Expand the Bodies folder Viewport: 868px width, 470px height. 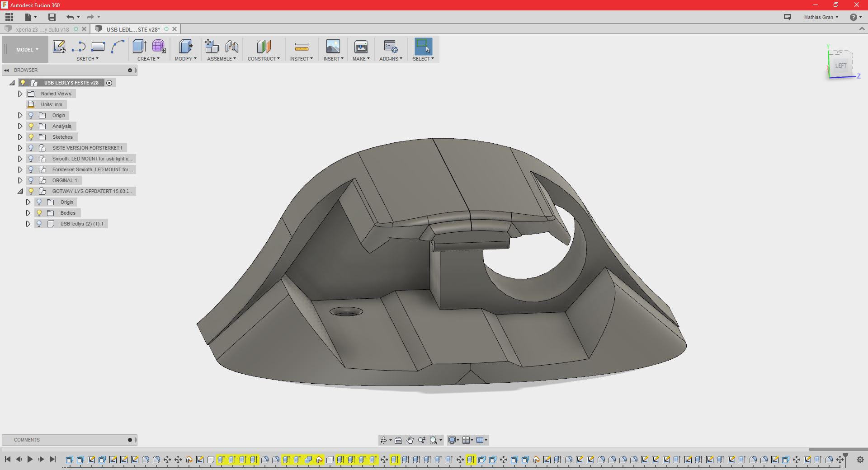28,213
